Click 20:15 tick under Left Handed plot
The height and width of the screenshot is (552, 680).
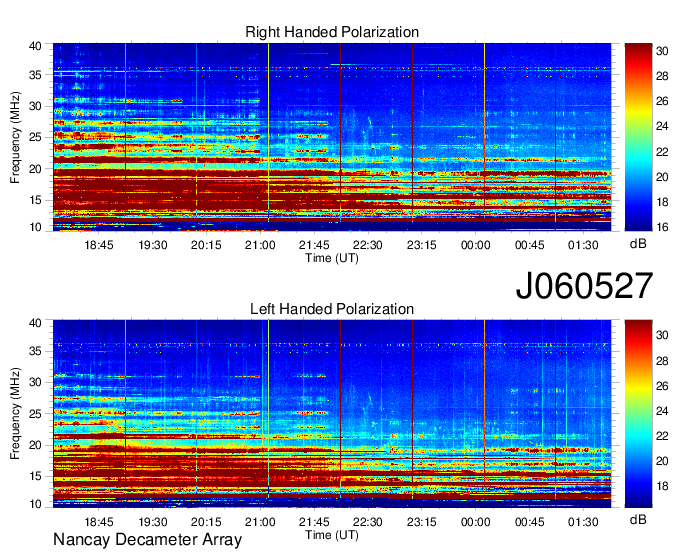pos(206,522)
